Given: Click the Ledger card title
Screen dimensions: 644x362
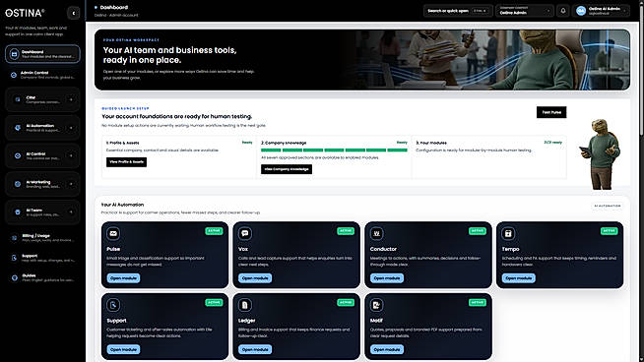Looking at the screenshot, I should (x=246, y=321).
